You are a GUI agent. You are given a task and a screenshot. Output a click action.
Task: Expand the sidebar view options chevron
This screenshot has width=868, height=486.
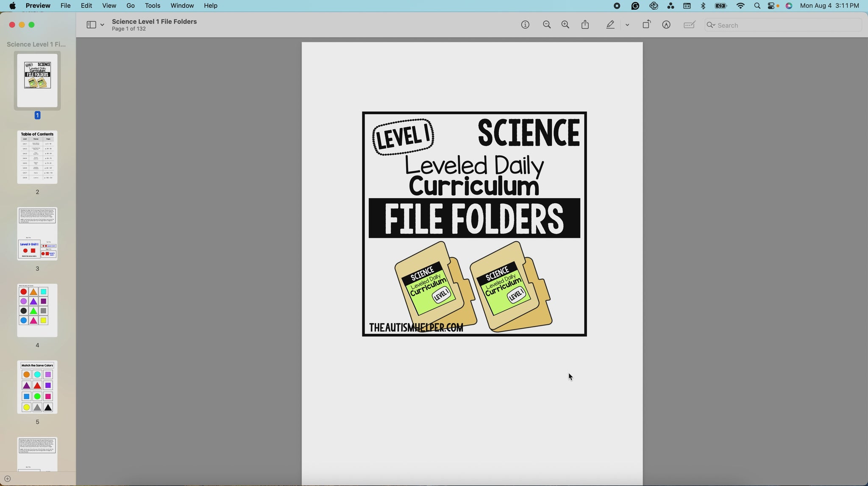(x=102, y=25)
